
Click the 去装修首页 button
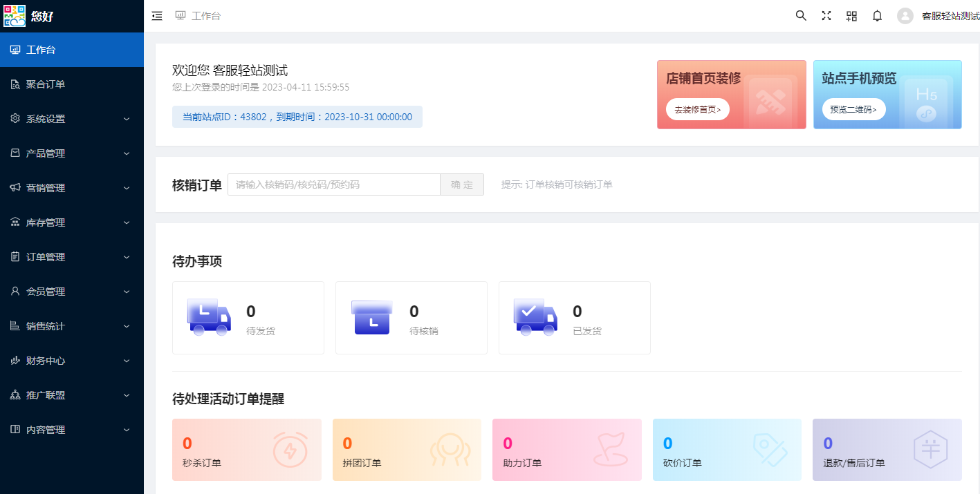tap(697, 109)
